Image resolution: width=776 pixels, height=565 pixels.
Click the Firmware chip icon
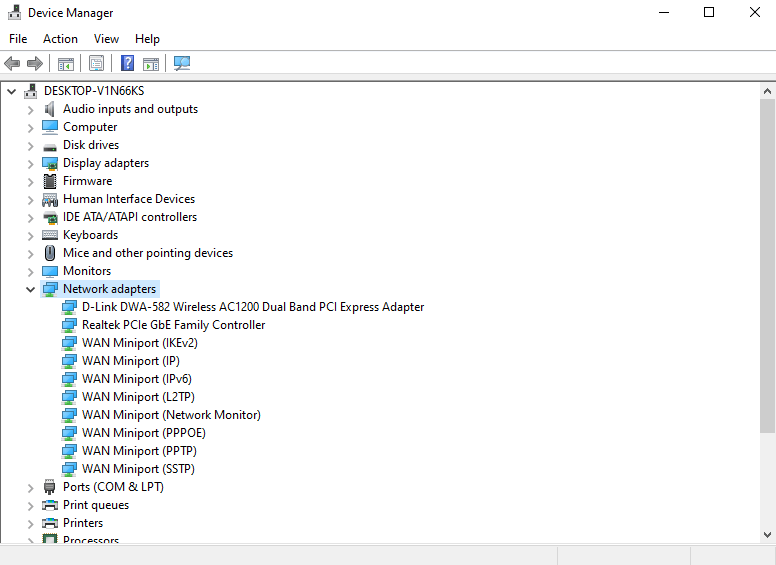click(49, 181)
